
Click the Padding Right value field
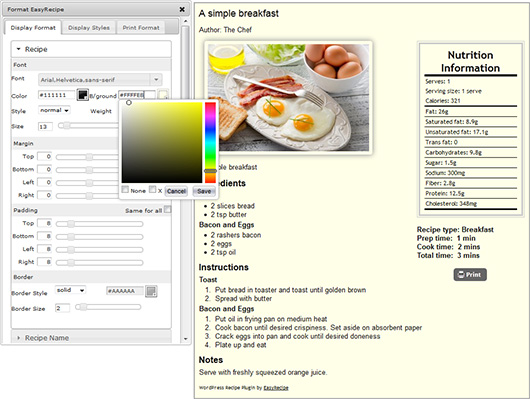(45, 262)
